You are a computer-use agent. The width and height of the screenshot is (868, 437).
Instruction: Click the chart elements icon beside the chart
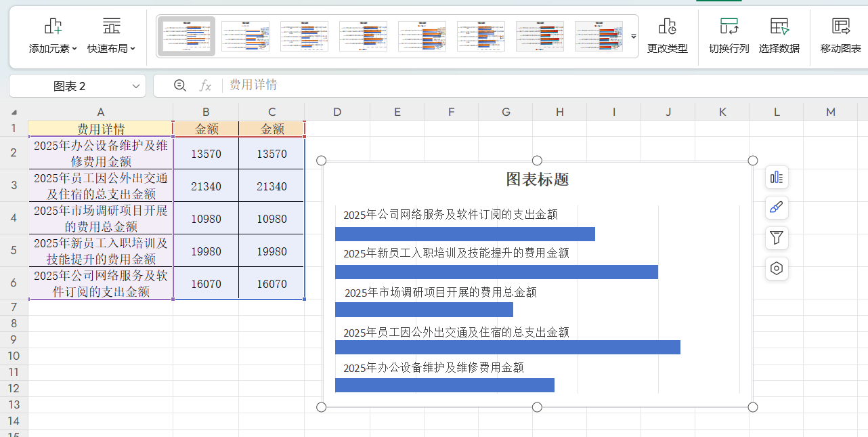(x=776, y=178)
